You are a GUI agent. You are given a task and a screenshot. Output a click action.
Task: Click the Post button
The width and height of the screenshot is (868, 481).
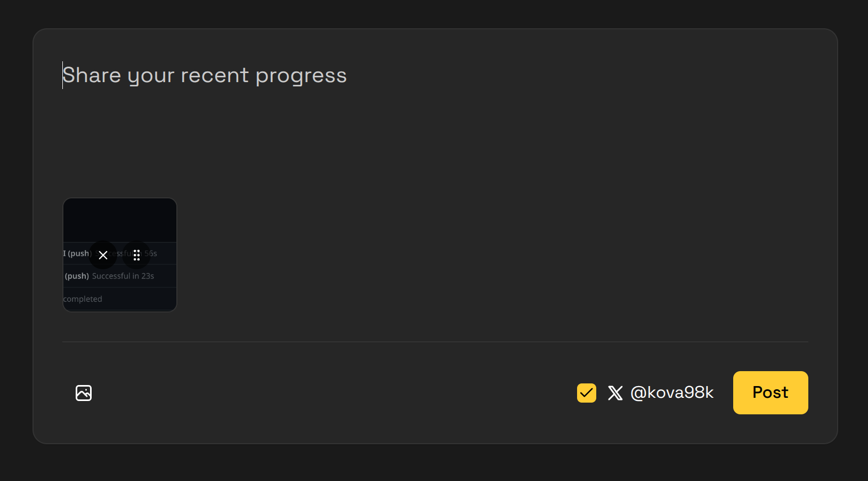pyautogui.click(x=770, y=392)
